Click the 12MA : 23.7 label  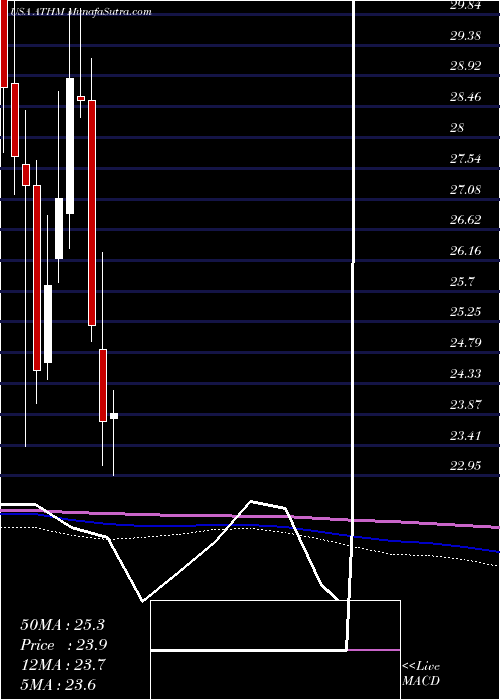pos(62,665)
